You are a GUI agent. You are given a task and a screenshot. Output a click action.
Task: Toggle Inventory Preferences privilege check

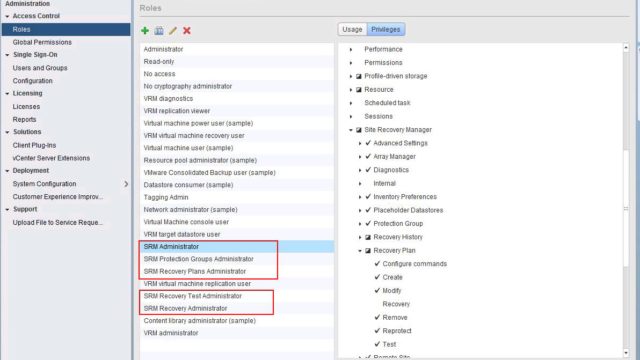point(368,196)
